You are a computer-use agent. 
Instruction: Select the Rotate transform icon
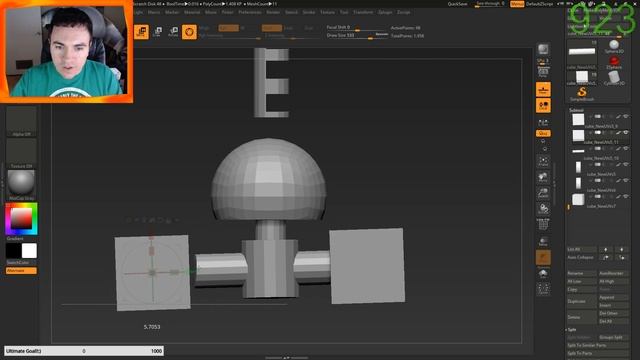(173, 32)
